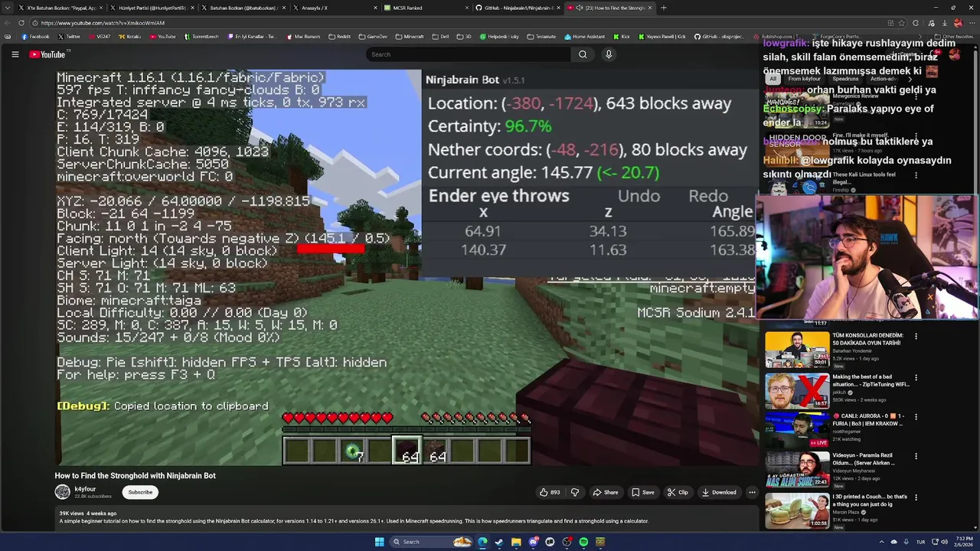Click inside the YouTube search field
Viewport: 980px width, 551px height.
pos(468,54)
